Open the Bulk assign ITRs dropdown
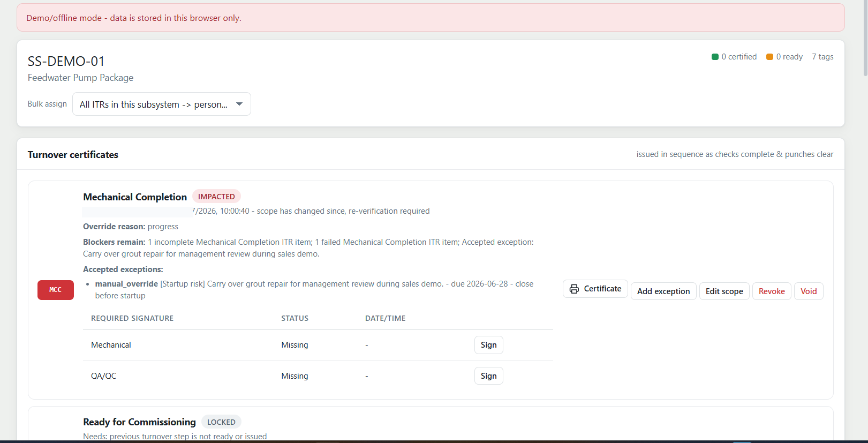Image resolution: width=868 pixels, height=443 pixels. tap(162, 104)
